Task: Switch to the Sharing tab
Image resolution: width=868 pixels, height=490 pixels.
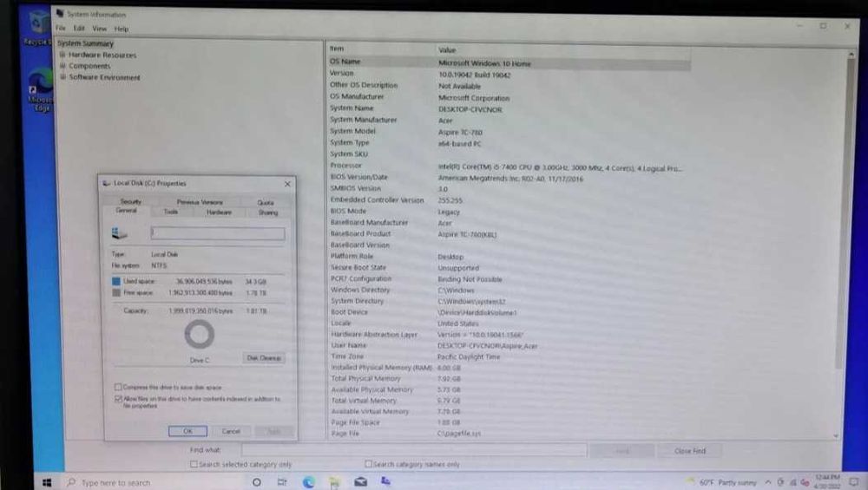Action: tap(268, 212)
